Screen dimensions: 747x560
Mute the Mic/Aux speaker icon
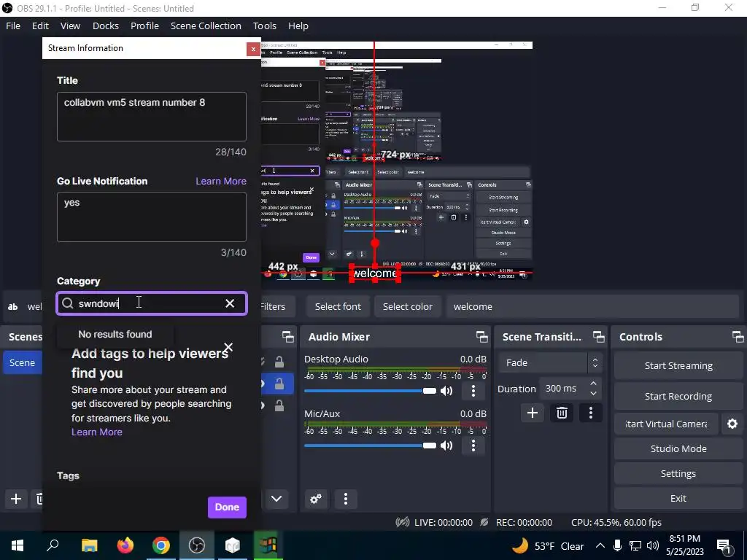(x=446, y=446)
